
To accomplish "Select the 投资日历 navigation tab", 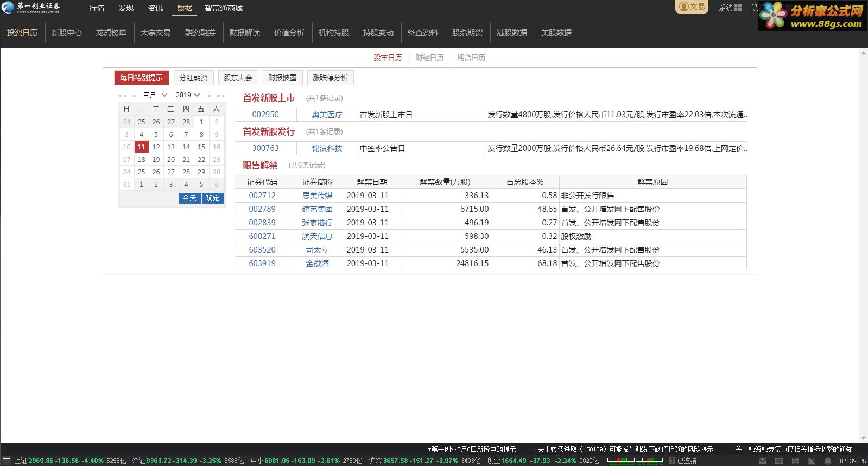I will coord(22,33).
